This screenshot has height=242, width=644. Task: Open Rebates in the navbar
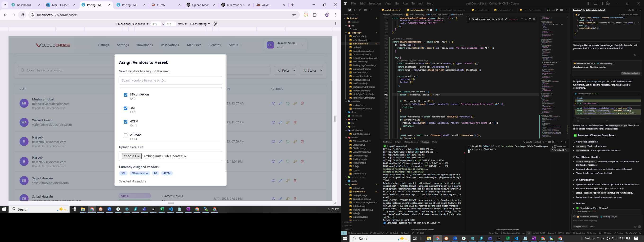pos(215,45)
